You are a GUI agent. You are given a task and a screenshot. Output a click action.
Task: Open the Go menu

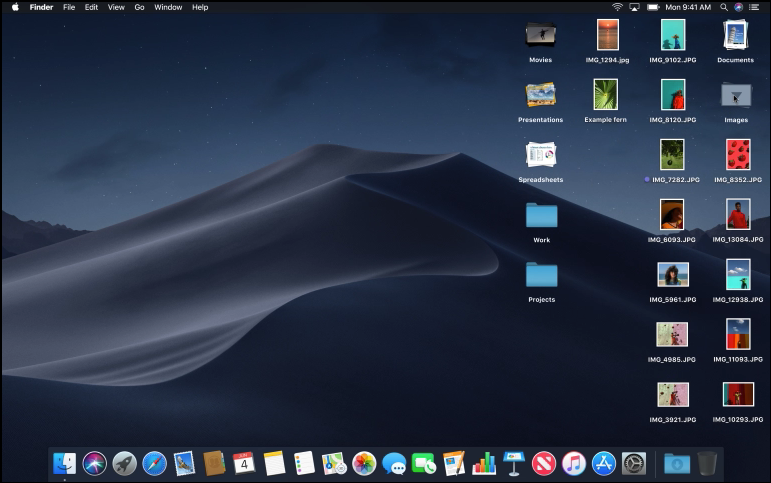139,7
